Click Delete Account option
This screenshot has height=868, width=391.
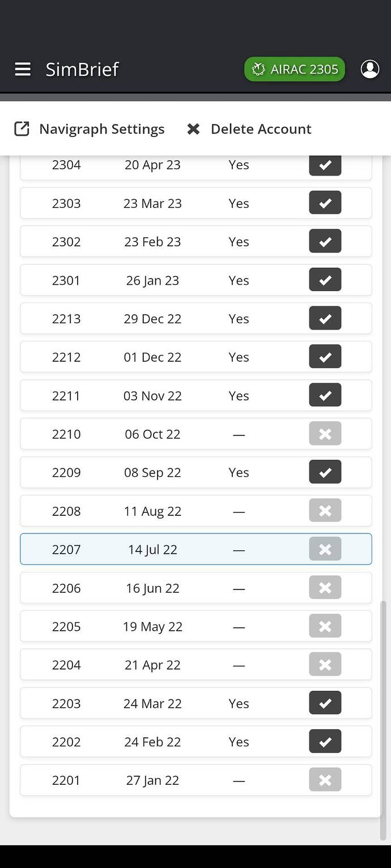[x=249, y=129]
